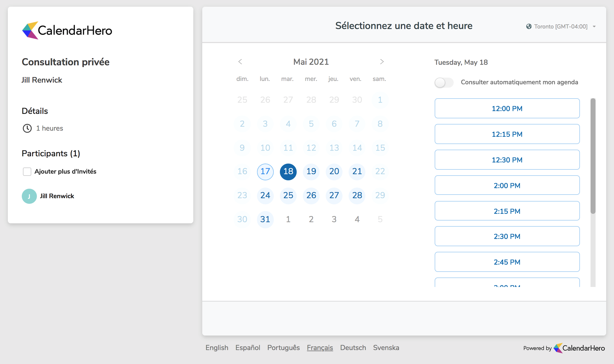Image resolution: width=614 pixels, height=364 pixels.
Task: Click the clock icon beside 1 heures
Action: tap(27, 128)
